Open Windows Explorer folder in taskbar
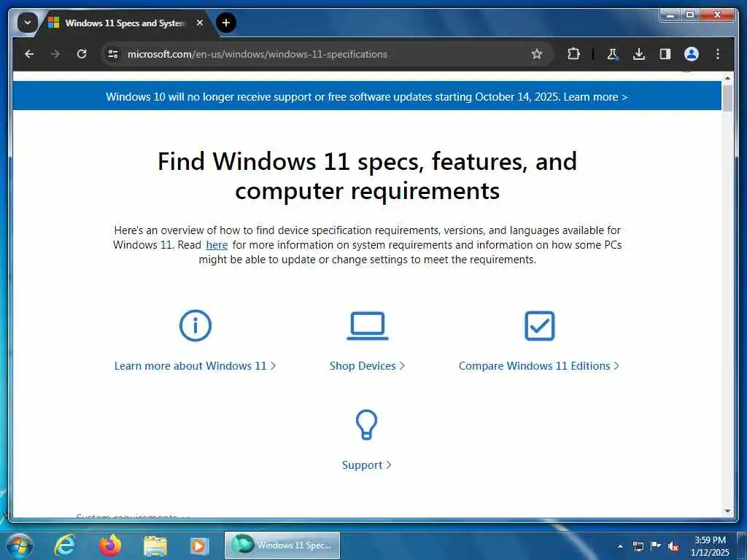Image resolution: width=747 pixels, height=560 pixels. coord(155,546)
